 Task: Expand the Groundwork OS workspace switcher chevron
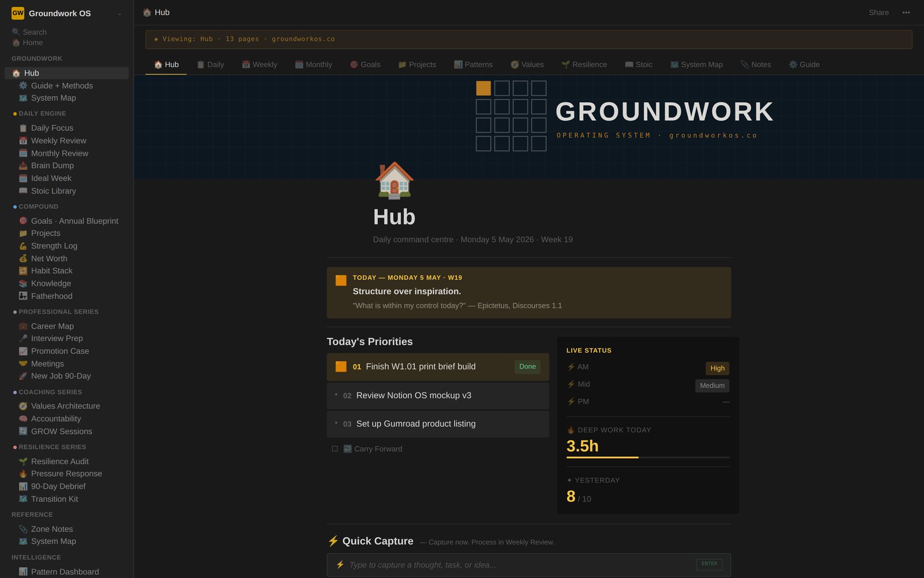pos(120,14)
